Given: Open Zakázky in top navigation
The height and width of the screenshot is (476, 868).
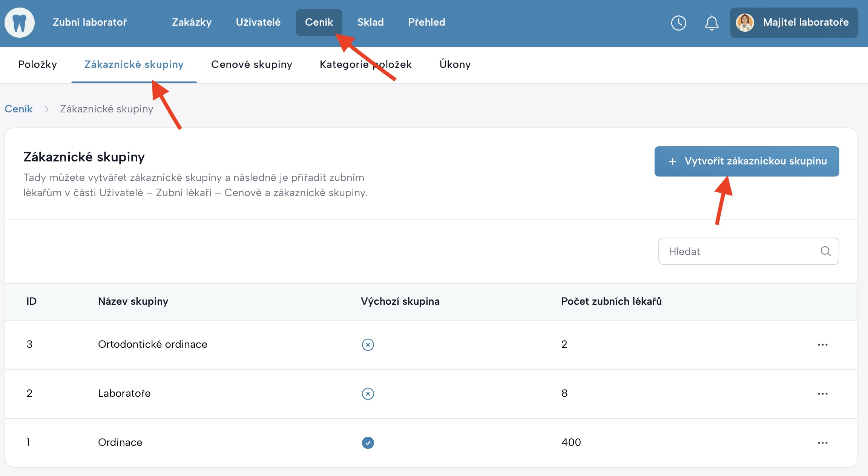Looking at the screenshot, I should pyautogui.click(x=192, y=22).
